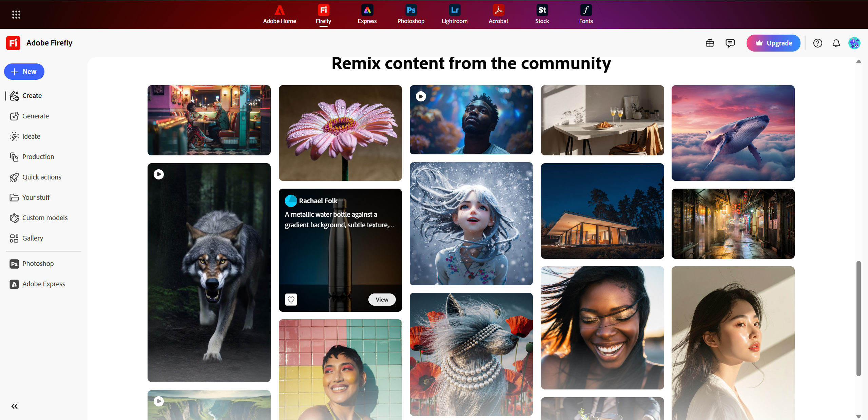
Task: Open the help question mark icon
Action: (817, 43)
